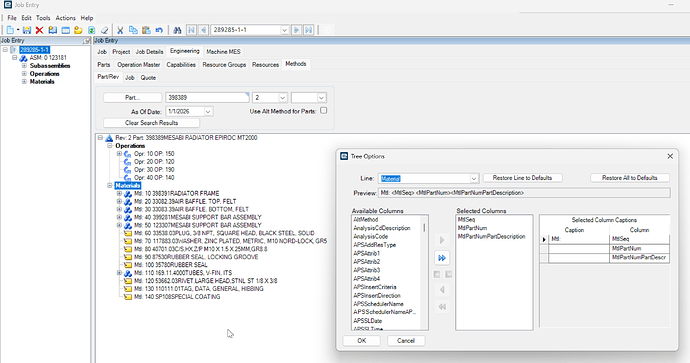Switch to the Operation Master tab
Image resolution: width=690 pixels, height=363 pixels.
[139, 65]
